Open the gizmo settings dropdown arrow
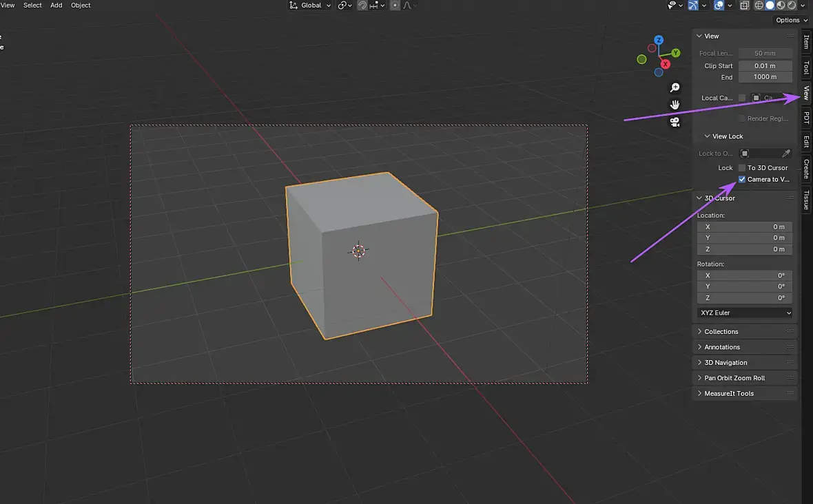The width and height of the screenshot is (813, 504). [x=703, y=6]
